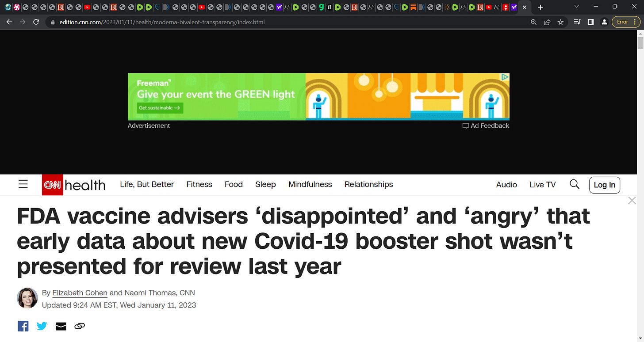This screenshot has width=644, height=342.
Task: Switch to the red microphone favicon tab
Action: (x=505, y=7)
